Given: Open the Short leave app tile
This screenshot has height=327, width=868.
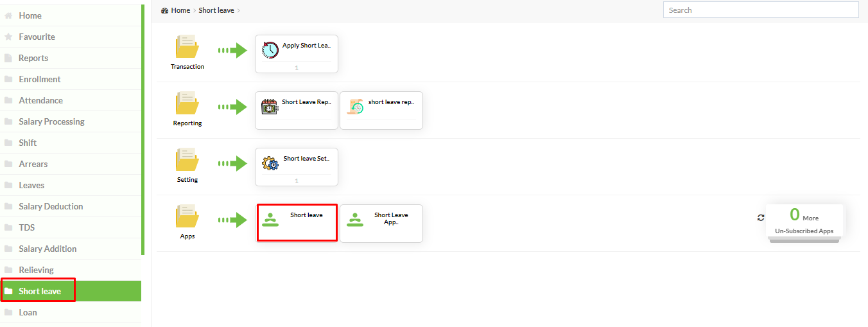Looking at the screenshot, I should [x=297, y=223].
